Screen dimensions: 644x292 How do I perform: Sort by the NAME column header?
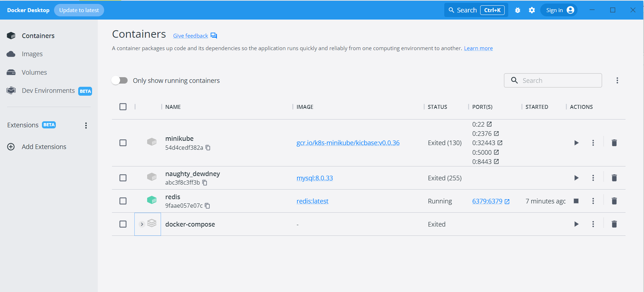pyautogui.click(x=173, y=107)
